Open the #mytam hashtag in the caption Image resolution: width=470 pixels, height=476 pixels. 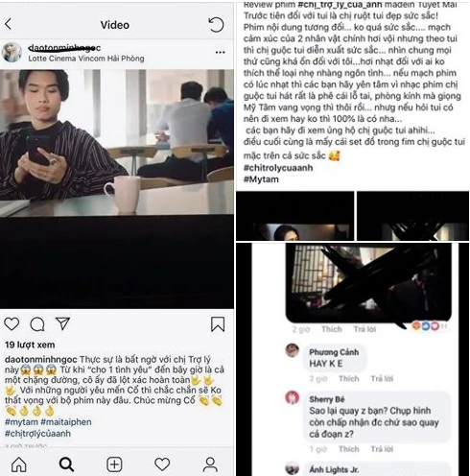tap(21, 422)
